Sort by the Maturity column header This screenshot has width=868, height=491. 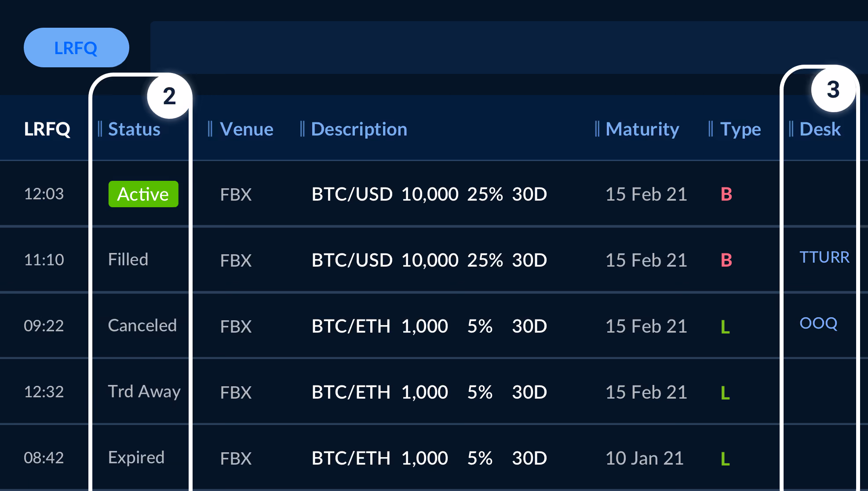coord(642,129)
